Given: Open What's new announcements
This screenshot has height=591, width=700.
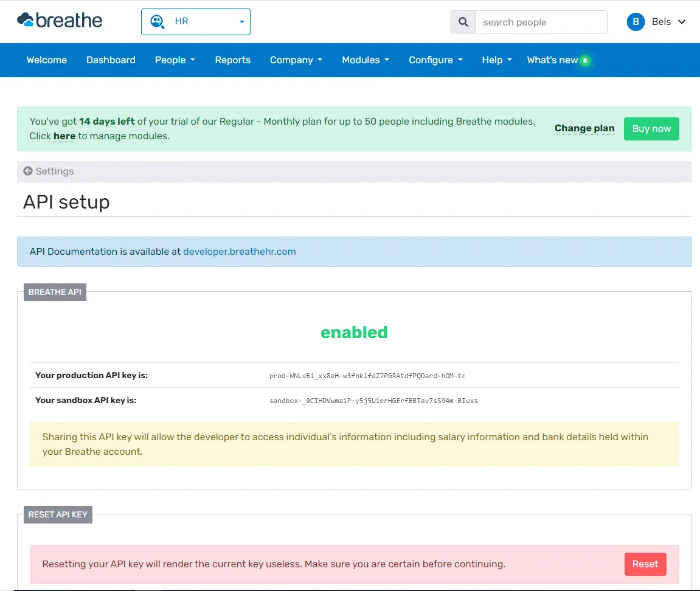Looking at the screenshot, I should tap(552, 60).
